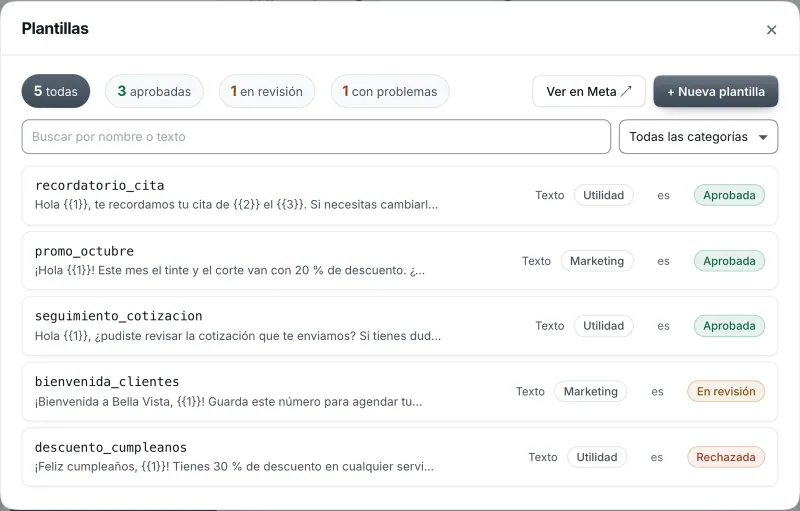Click Aprobada status of promo_octubre
Image resolution: width=800 pixels, height=511 pixels.
coord(729,261)
